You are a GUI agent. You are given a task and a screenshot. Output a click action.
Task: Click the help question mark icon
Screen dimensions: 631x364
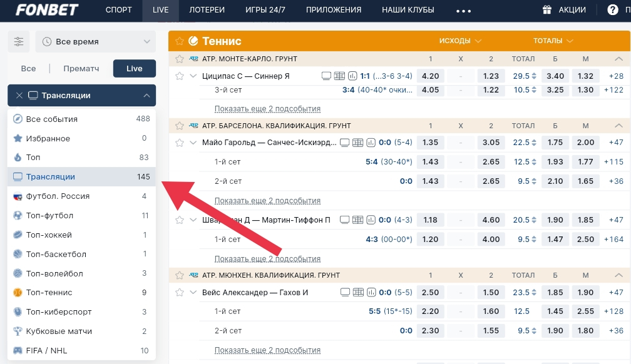click(x=613, y=10)
